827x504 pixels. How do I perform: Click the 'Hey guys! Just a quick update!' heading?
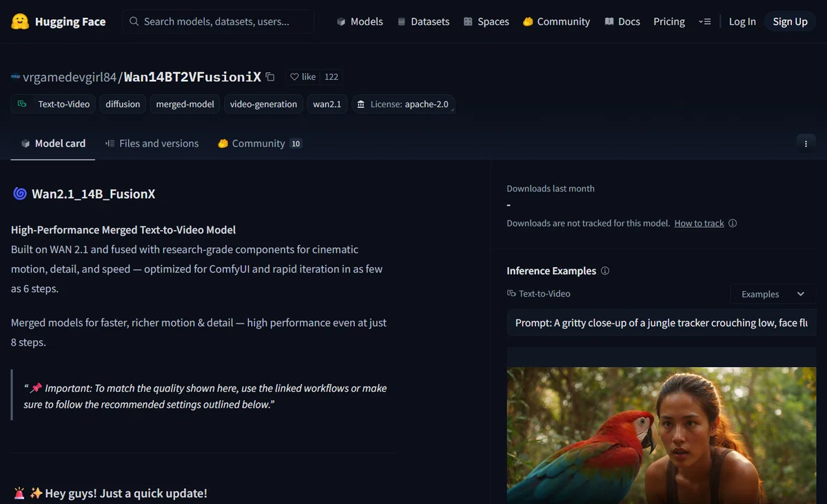tap(110, 493)
